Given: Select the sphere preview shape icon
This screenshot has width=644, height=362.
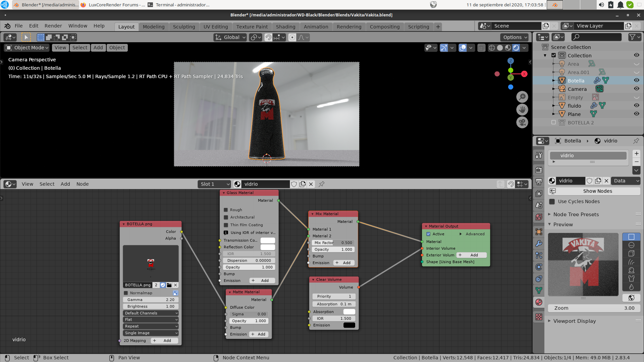Looking at the screenshot, I should [x=631, y=245].
